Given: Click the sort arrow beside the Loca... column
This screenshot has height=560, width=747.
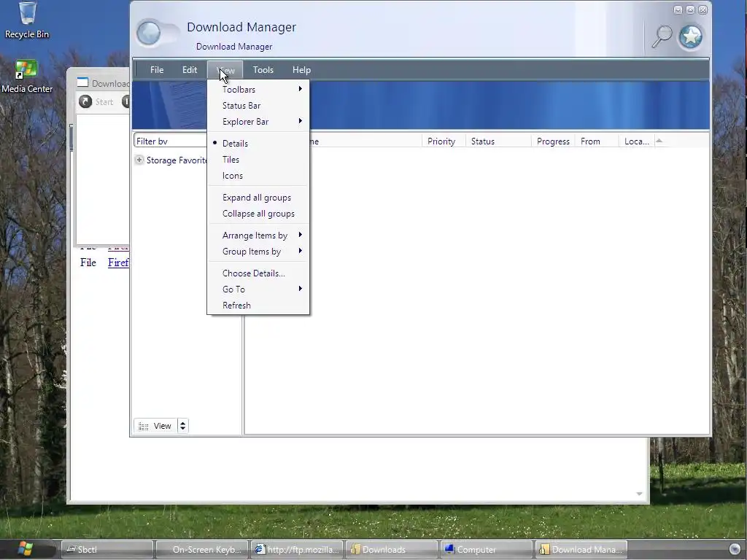Looking at the screenshot, I should tap(659, 141).
